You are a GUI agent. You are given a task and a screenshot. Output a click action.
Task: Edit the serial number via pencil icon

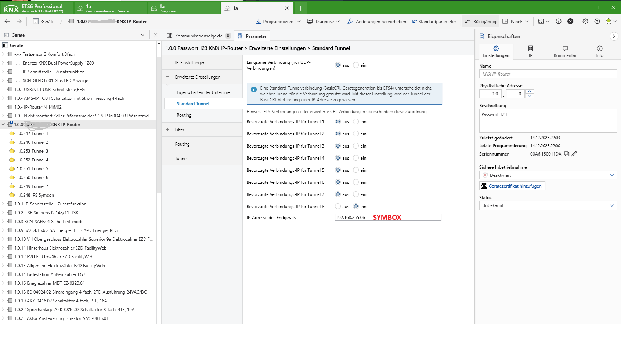[574, 154]
